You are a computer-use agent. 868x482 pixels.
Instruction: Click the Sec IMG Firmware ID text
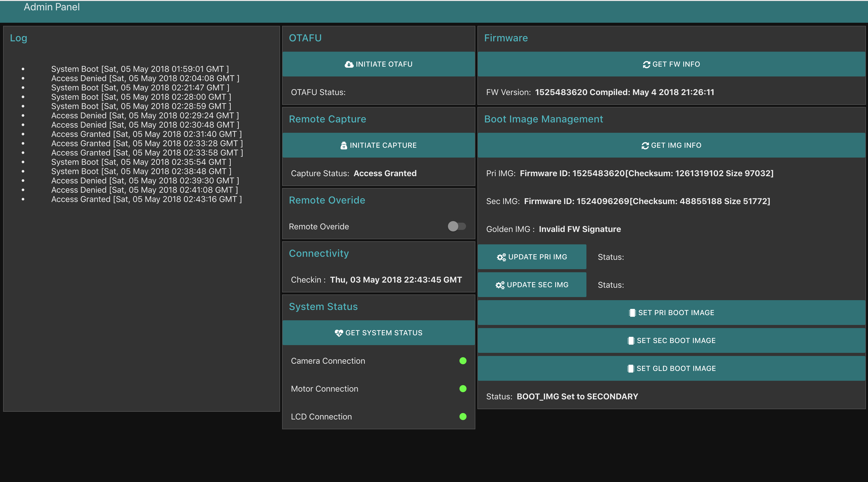pos(647,201)
